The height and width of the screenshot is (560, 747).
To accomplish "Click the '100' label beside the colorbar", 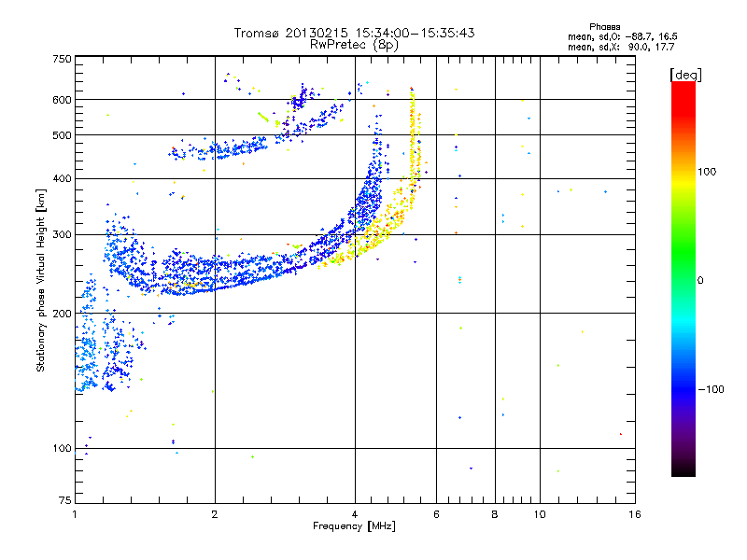I will pyautogui.click(x=707, y=172).
